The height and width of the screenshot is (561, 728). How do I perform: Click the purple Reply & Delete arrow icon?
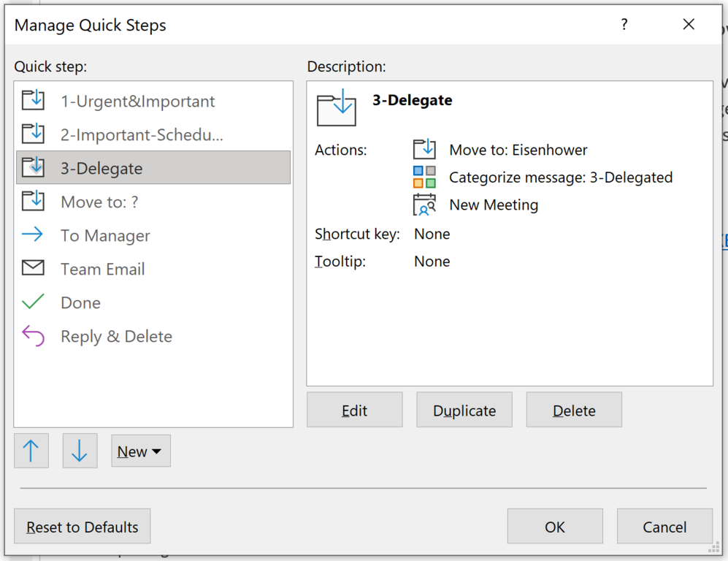(x=33, y=336)
